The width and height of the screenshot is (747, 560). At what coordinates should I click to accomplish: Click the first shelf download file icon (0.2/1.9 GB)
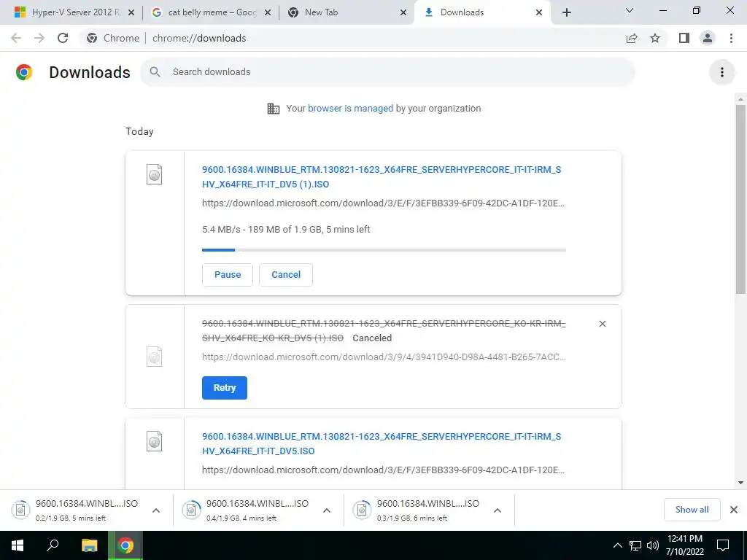20,510
